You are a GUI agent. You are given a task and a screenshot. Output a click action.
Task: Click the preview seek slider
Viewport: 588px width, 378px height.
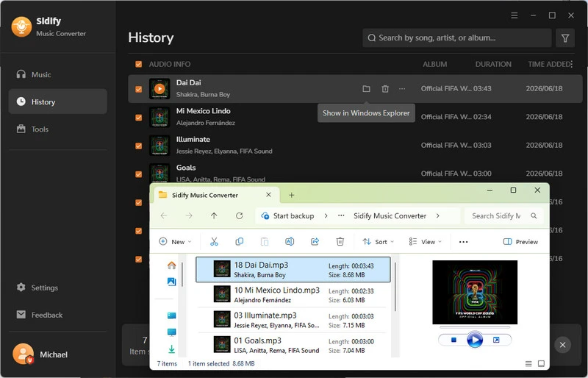coord(475,327)
